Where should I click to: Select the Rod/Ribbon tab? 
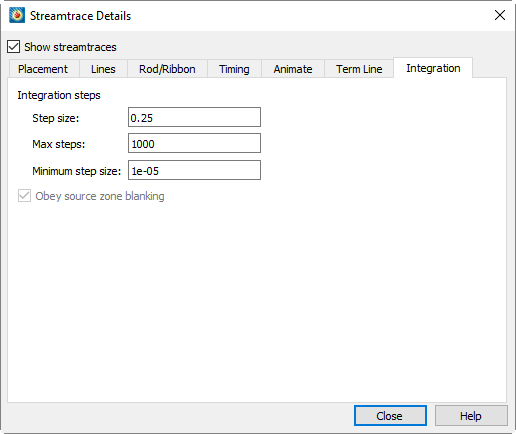(x=167, y=69)
